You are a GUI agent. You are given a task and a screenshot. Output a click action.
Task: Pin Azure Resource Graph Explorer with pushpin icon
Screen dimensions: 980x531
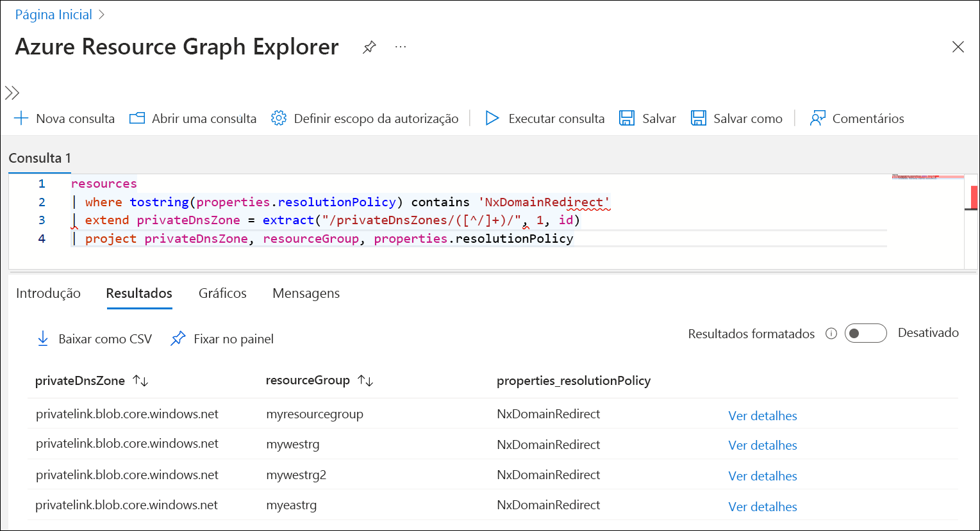[x=369, y=47]
